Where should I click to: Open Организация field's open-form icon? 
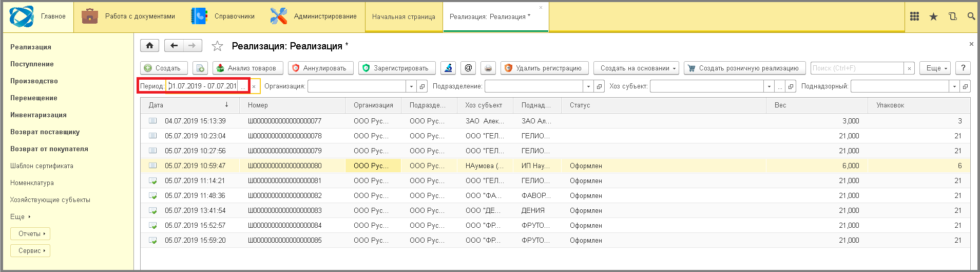[422, 86]
